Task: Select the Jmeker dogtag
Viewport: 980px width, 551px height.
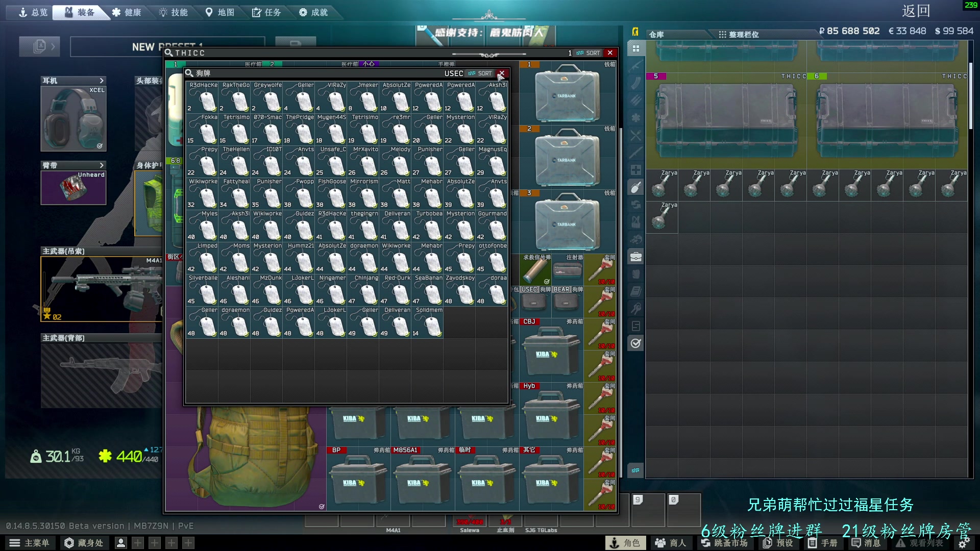Action: 363,97
